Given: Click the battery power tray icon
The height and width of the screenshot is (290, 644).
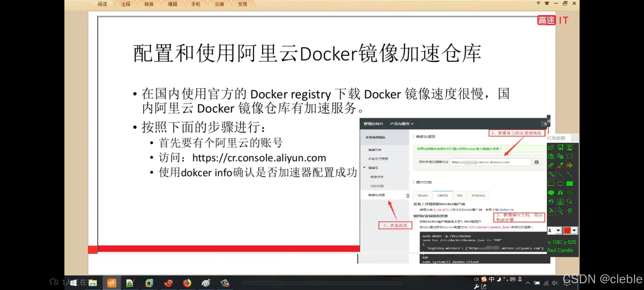Looking at the screenshot, I should click(537, 283).
